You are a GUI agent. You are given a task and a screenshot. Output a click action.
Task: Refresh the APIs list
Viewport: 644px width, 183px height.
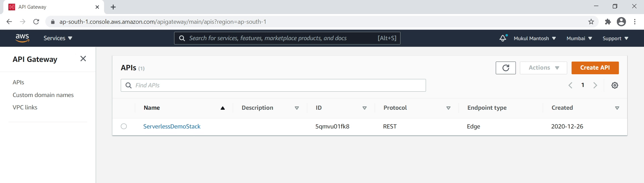[505, 68]
